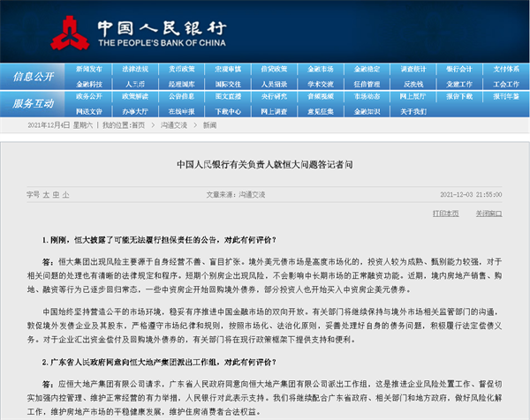
Task: Open the 金融市场 menu item
Action: 321,69
